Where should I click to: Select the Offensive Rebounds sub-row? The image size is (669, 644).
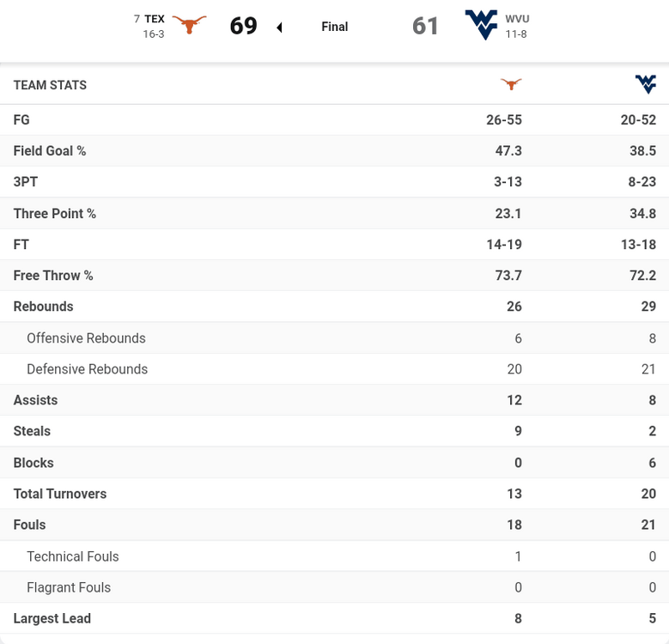click(86, 338)
